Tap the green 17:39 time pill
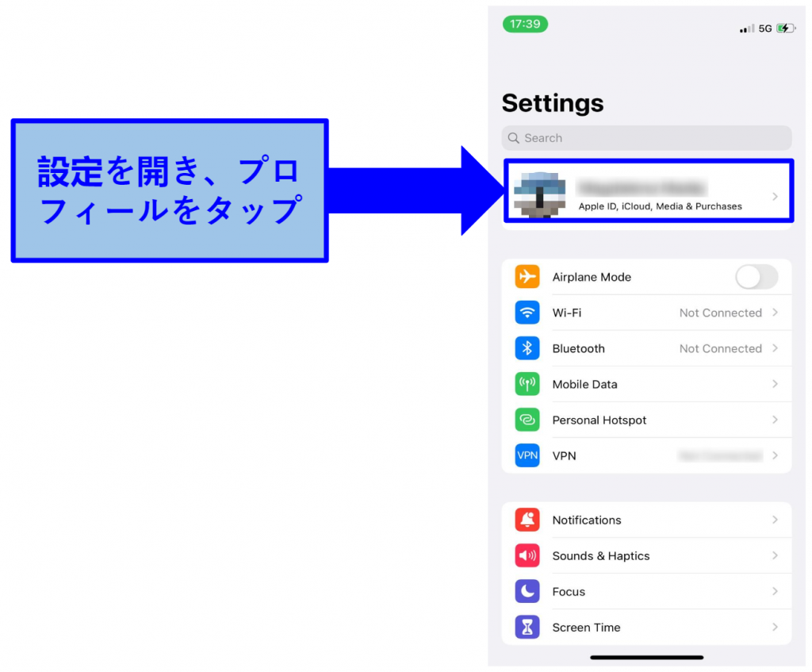The image size is (812, 672). pyautogui.click(x=525, y=24)
